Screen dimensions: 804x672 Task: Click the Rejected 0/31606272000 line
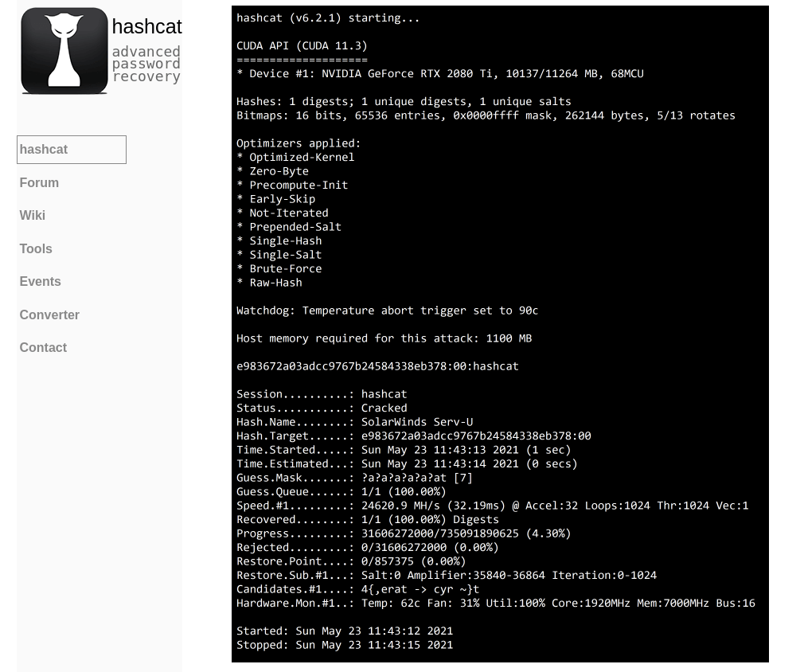368,547
